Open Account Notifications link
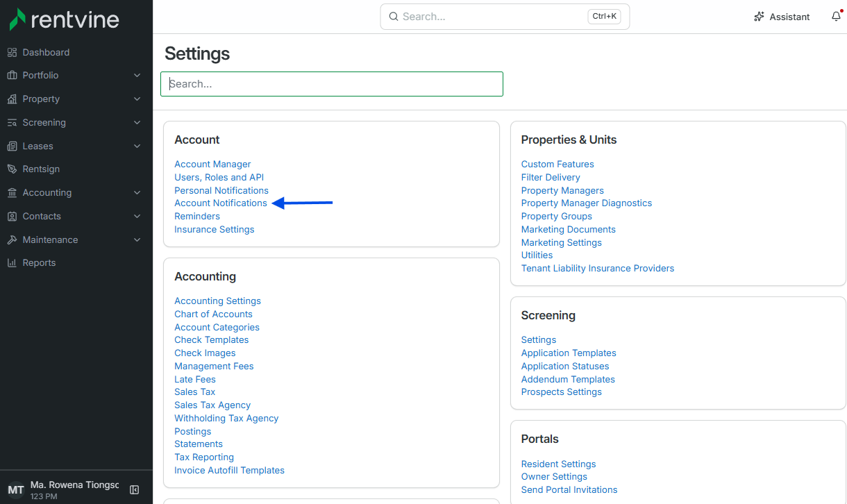 pyautogui.click(x=221, y=203)
